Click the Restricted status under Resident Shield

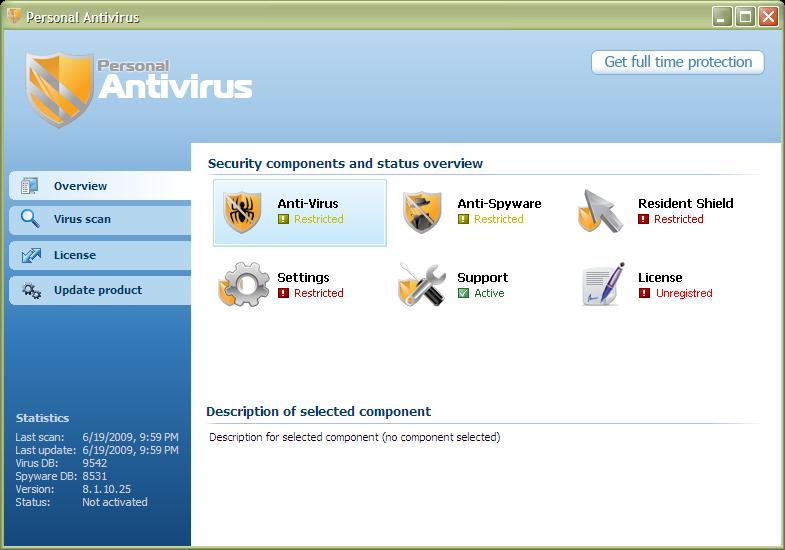point(678,219)
